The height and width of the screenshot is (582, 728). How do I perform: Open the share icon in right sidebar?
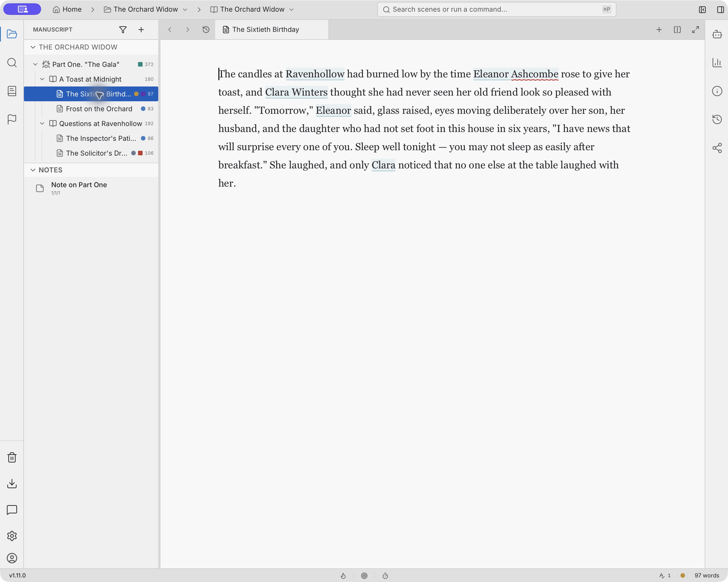tap(717, 148)
